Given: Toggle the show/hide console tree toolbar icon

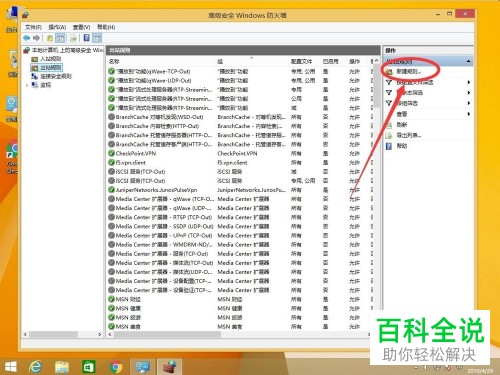Looking at the screenshot, I should point(60,38).
